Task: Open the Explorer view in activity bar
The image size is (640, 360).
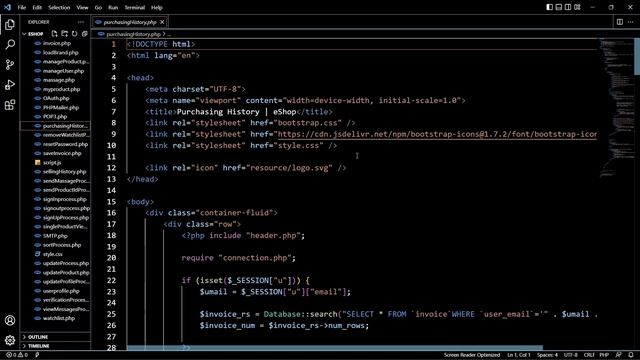Action: [10, 24]
